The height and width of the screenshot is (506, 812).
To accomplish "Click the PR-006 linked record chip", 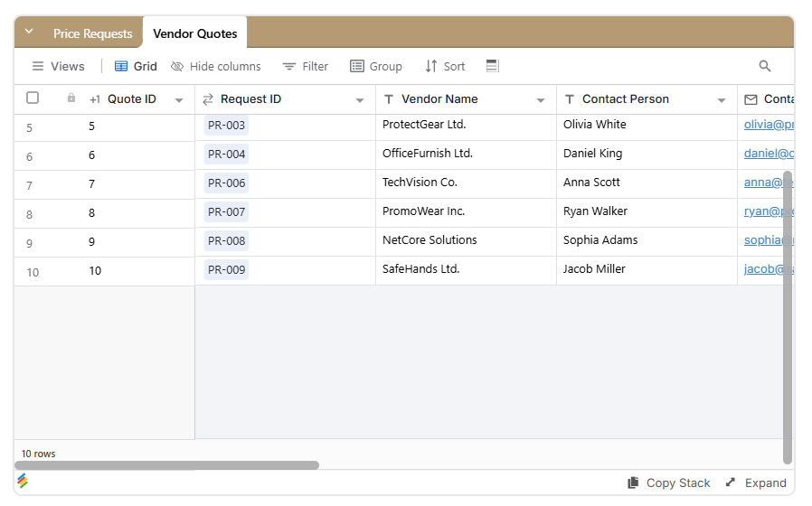I will pos(226,183).
